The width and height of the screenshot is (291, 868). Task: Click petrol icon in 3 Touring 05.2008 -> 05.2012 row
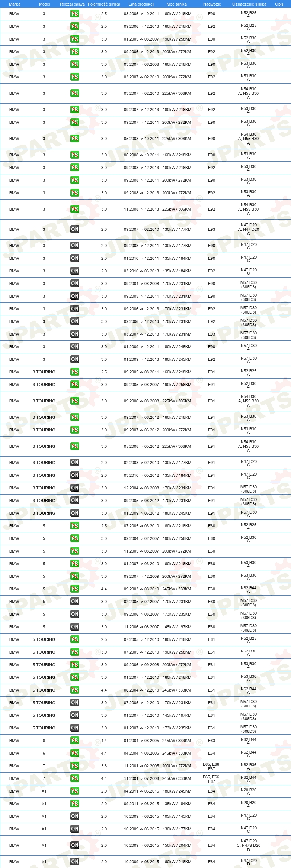coord(74,446)
